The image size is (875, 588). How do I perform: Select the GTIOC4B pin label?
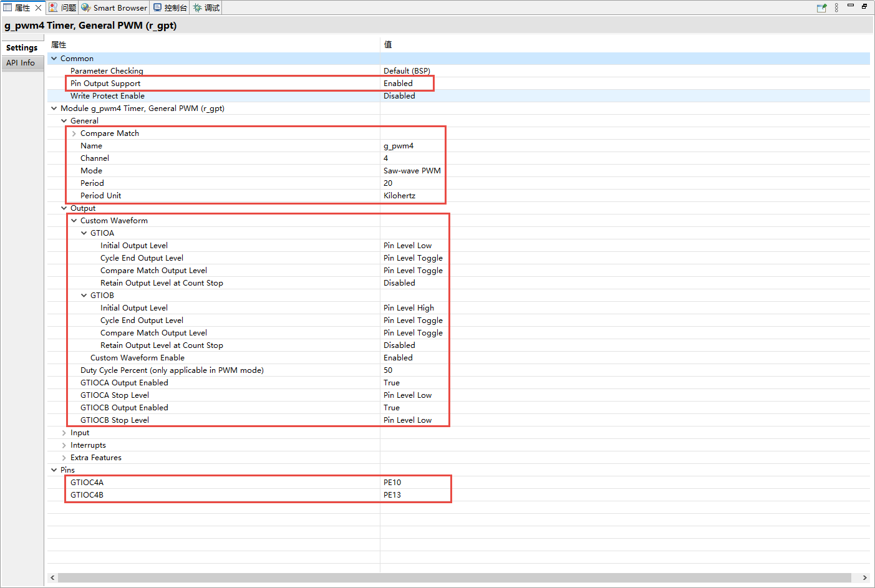(x=87, y=495)
